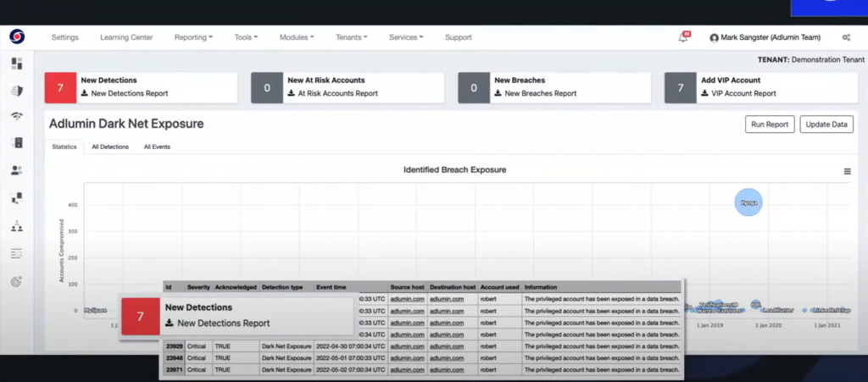Click the Mark Sangster (Adlumin Team) name
The height and width of the screenshot is (382, 868).
pyautogui.click(x=770, y=37)
